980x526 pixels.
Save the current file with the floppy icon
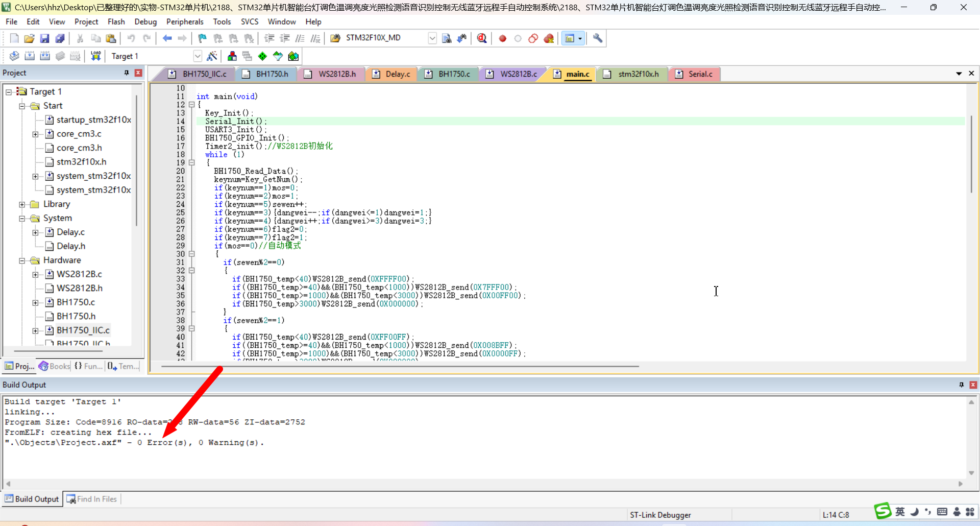45,38
